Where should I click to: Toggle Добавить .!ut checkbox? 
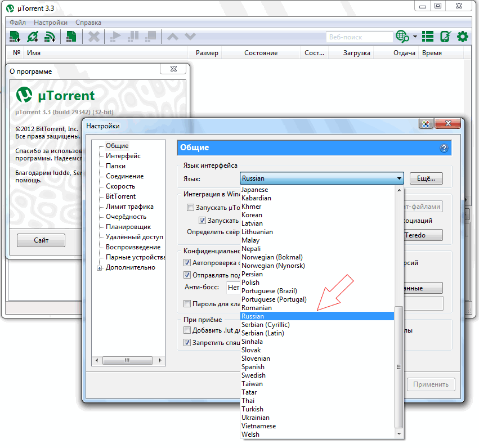pos(187,330)
